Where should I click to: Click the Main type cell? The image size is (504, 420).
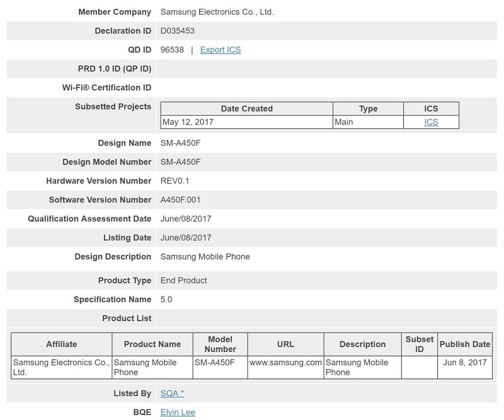tap(368, 122)
